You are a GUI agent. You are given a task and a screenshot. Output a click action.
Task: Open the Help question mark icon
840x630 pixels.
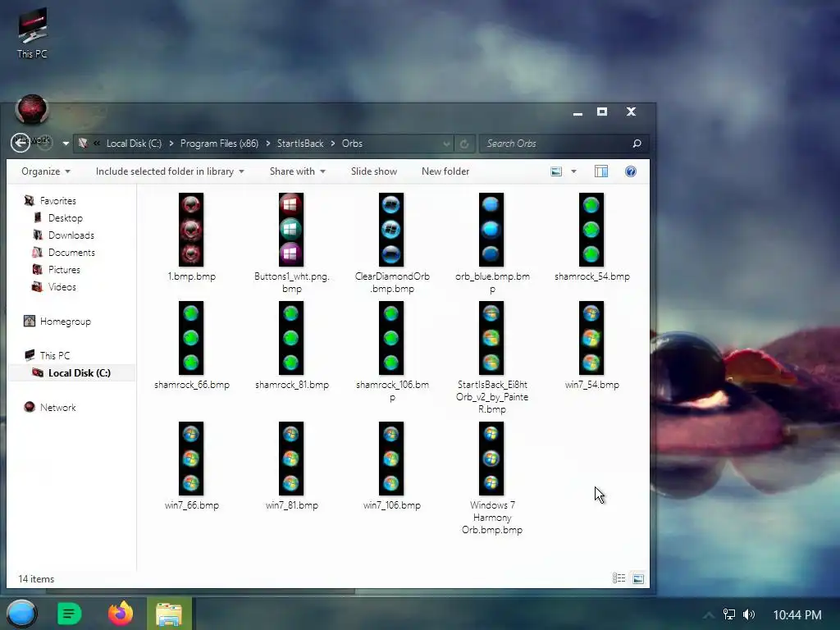(x=631, y=171)
